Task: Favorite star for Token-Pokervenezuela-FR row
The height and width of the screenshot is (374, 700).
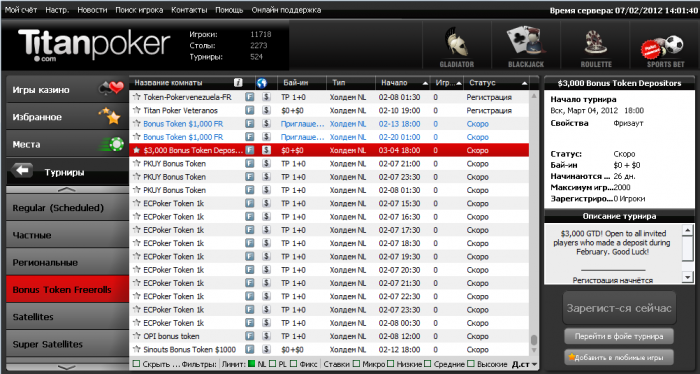Action: tap(137, 97)
